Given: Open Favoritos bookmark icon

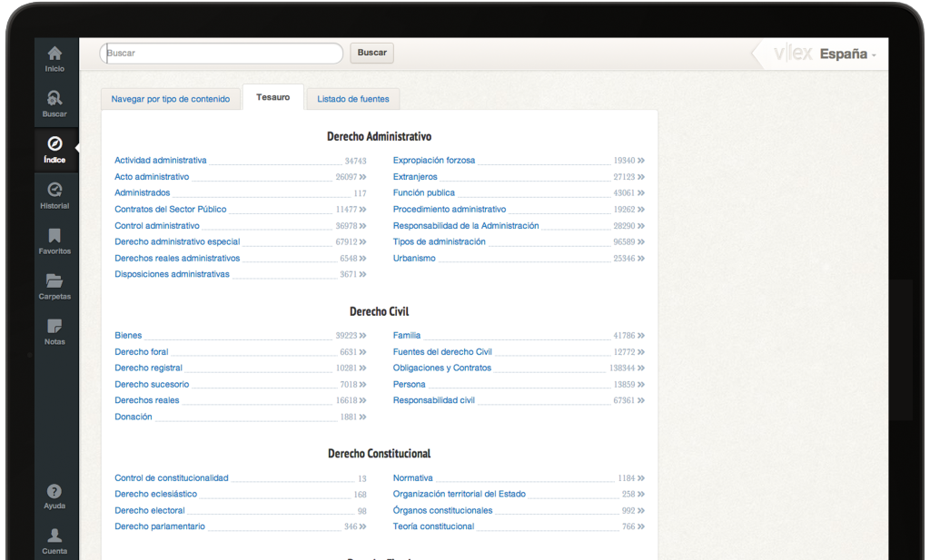Looking at the screenshot, I should (54, 236).
